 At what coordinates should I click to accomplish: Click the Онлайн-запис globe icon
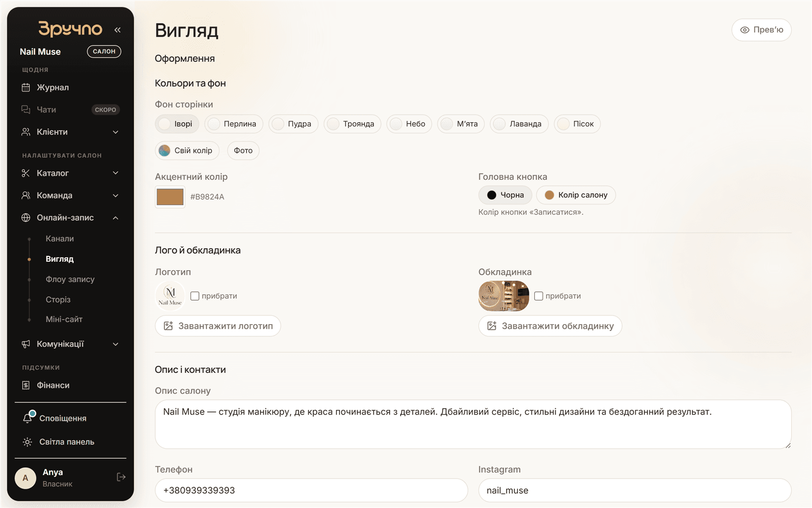[26, 218]
